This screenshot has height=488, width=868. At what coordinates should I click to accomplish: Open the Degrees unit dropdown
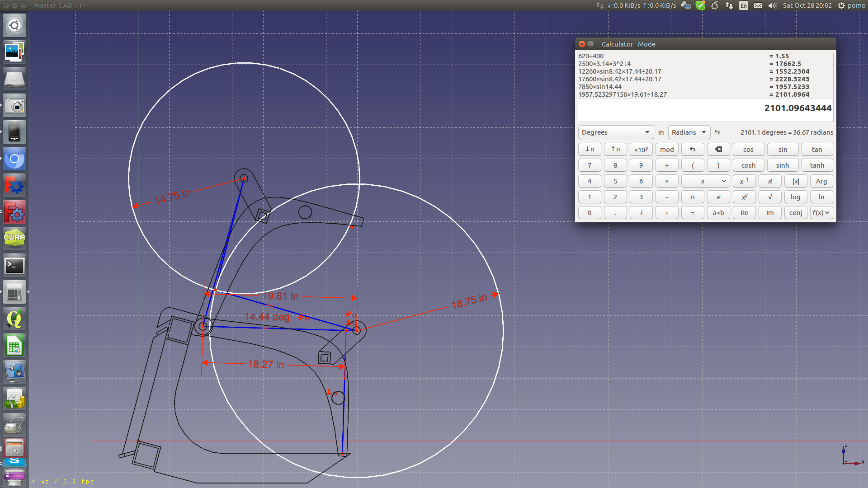(x=616, y=132)
